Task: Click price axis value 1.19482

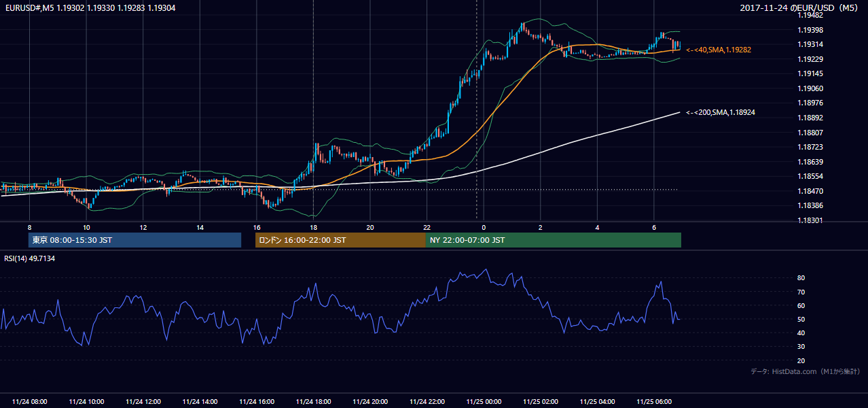Action: click(x=810, y=15)
